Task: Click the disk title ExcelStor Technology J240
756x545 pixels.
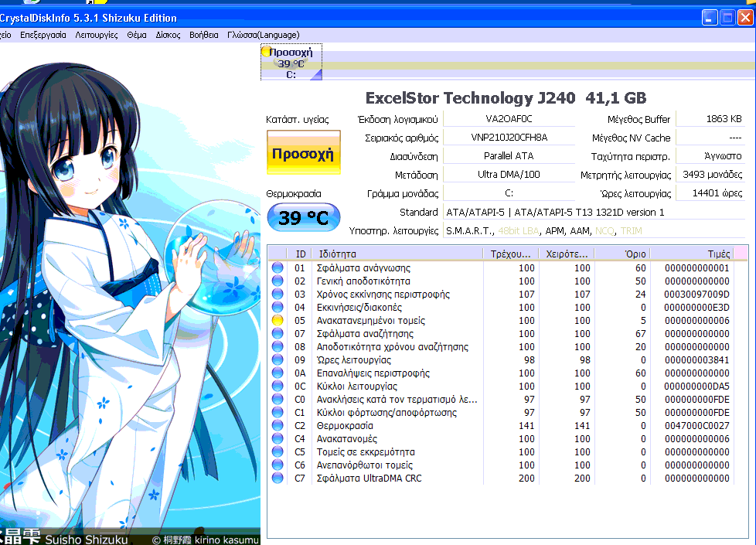Action: [470, 98]
